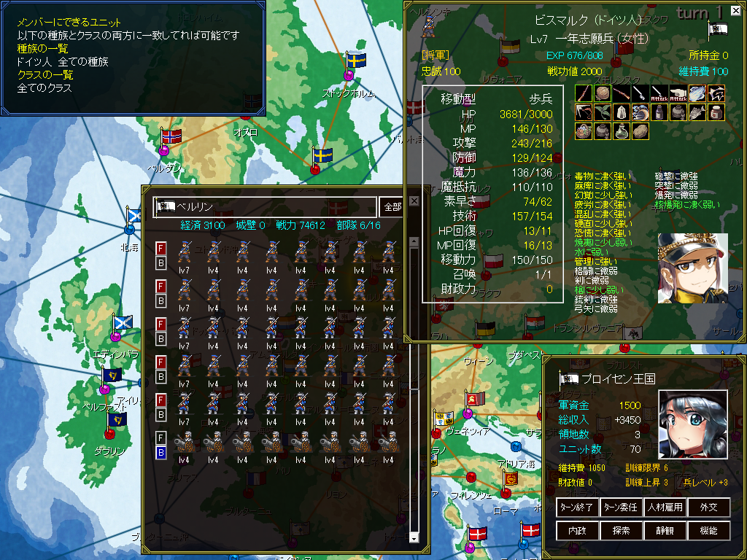The height and width of the screenshot is (560, 747).
Task: Click Bismarck's character portrait
Action: [x=693, y=268]
